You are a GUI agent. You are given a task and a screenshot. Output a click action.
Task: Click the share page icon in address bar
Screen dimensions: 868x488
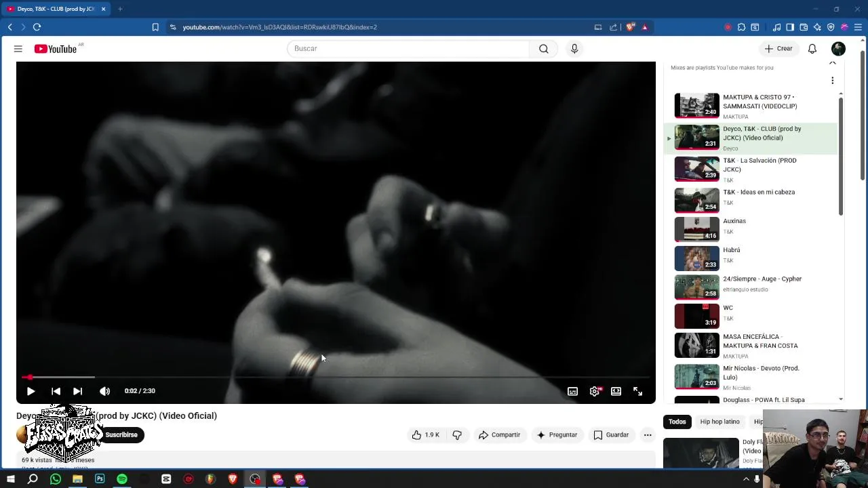tap(613, 27)
